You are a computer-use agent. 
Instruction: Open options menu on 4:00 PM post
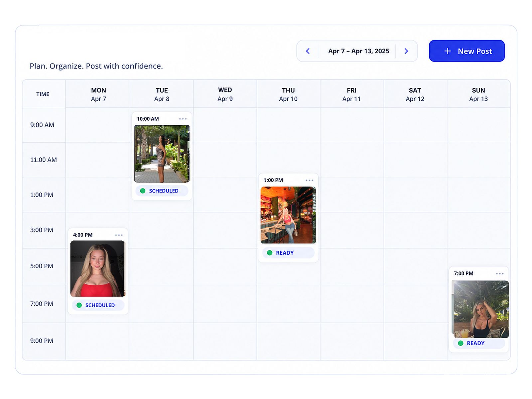119,235
